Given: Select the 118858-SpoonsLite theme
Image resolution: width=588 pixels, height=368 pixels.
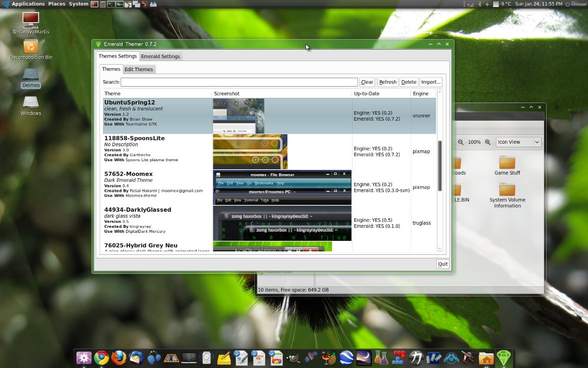Looking at the screenshot, I should coord(269,152).
